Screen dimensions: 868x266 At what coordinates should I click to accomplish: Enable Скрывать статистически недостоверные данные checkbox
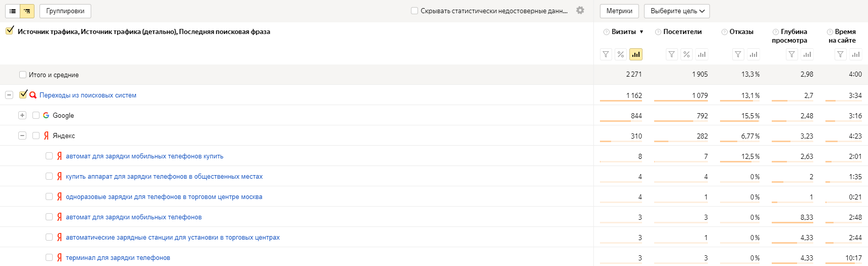414,11
